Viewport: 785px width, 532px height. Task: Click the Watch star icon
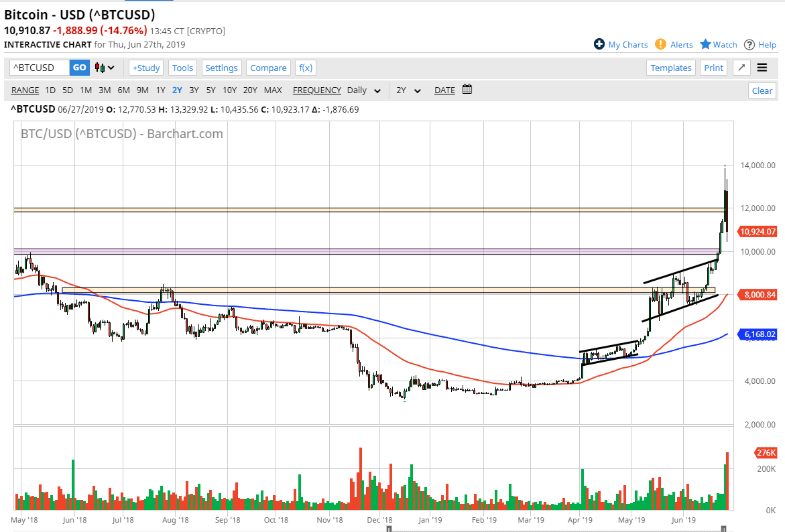pyautogui.click(x=705, y=44)
